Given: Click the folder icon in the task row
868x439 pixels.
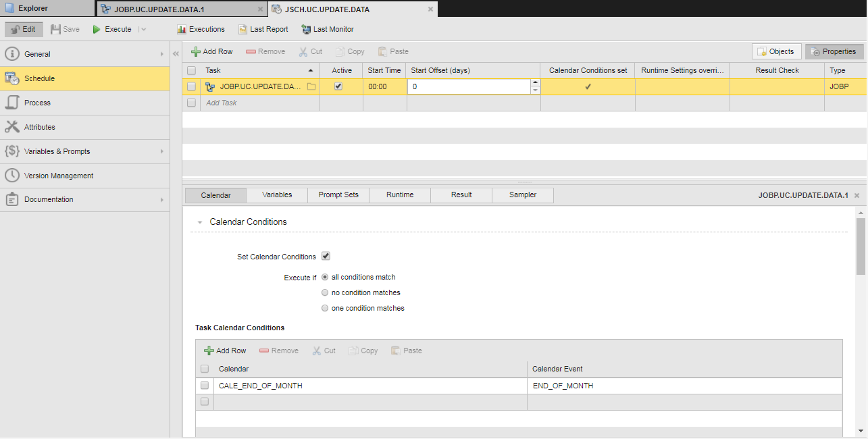Looking at the screenshot, I should pyautogui.click(x=311, y=86).
